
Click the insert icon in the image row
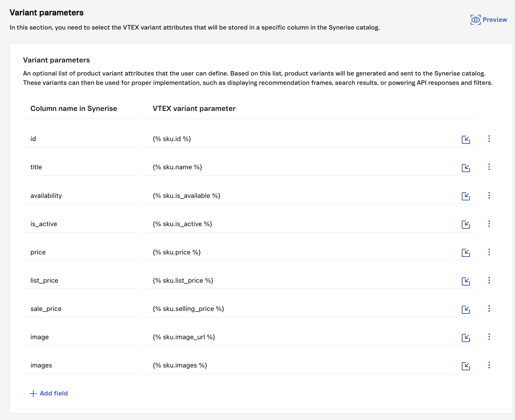(x=466, y=338)
